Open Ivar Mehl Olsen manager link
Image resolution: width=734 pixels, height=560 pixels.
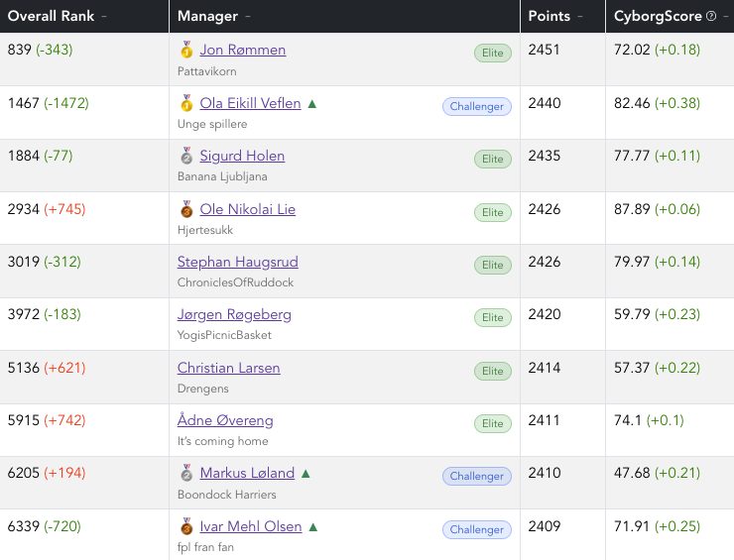[250, 526]
